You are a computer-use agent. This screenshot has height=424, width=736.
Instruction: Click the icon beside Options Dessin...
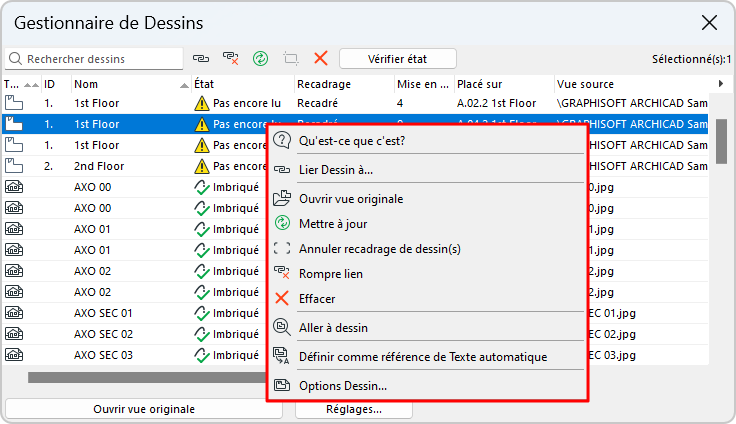click(282, 385)
